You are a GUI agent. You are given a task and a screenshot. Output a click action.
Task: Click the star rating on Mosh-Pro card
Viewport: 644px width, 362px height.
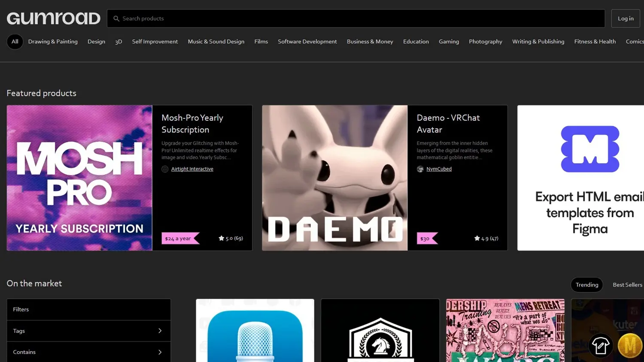231,238
